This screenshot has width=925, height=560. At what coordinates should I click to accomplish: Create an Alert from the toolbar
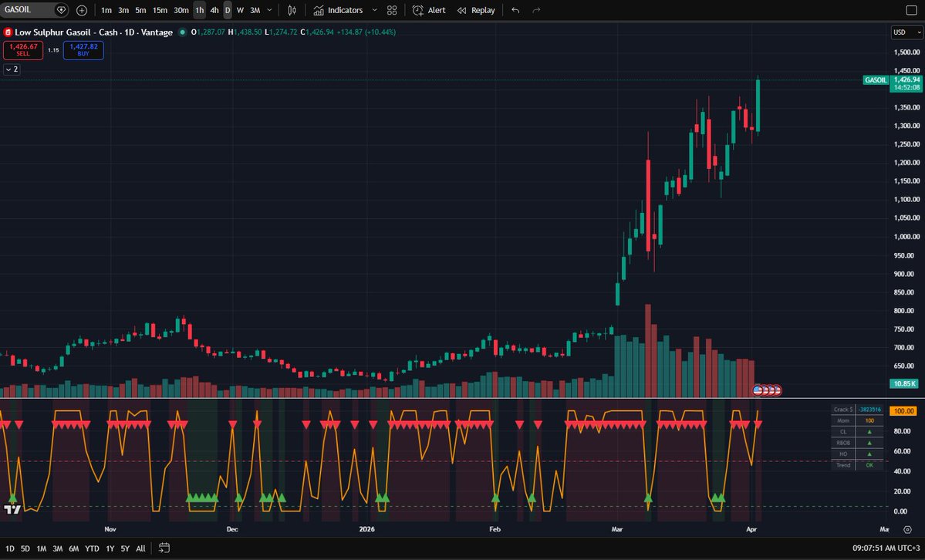point(429,10)
